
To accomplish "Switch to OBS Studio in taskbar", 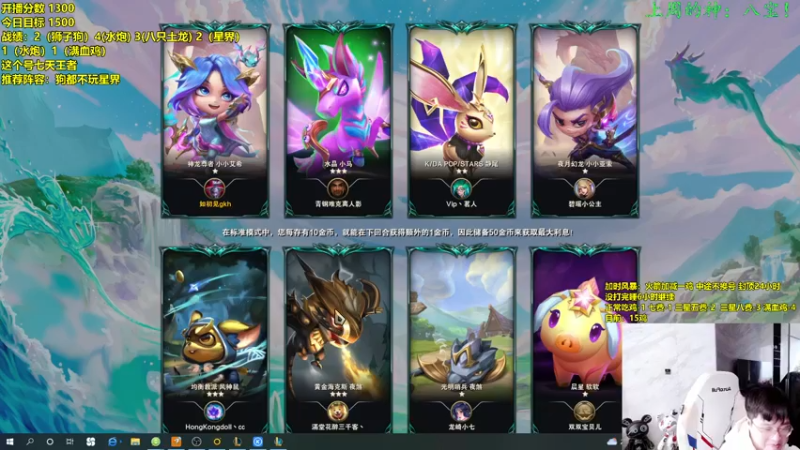I will coord(196,441).
